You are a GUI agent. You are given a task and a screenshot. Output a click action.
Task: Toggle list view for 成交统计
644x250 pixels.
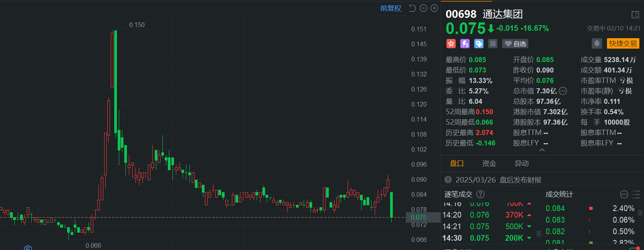click(636, 194)
